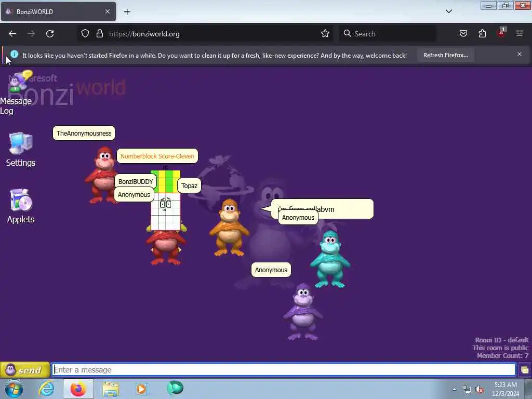
Task: Open the Windows Start menu
Action: (14, 389)
